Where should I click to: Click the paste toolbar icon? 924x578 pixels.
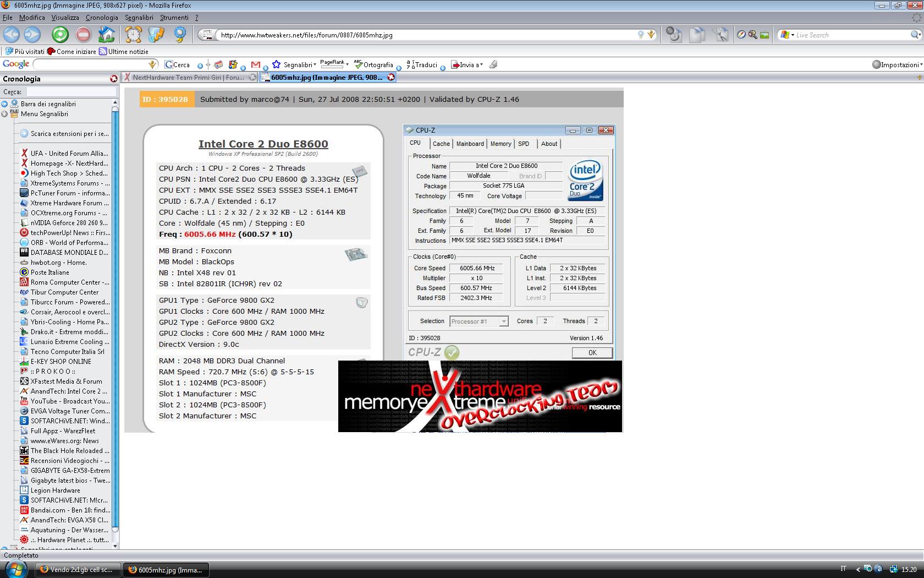pyautogui.click(x=674, y=35)
